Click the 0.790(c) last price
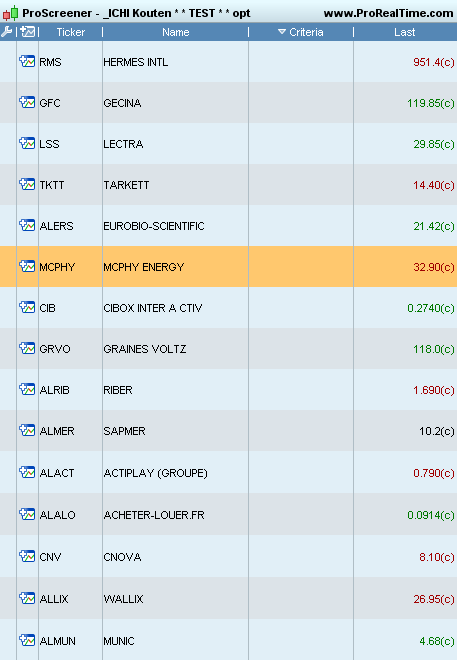Image resolution: width=457 pixels, height=660 pixels. click(433, 474)
